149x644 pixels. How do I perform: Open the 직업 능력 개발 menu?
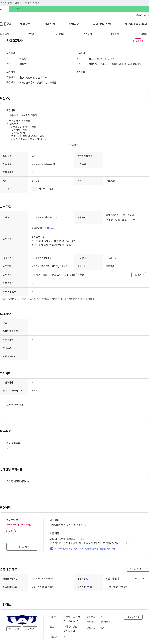[102, 24]
